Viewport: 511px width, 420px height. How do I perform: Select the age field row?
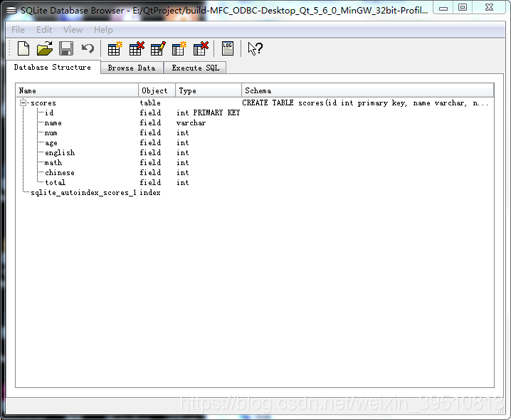(255, 143)
